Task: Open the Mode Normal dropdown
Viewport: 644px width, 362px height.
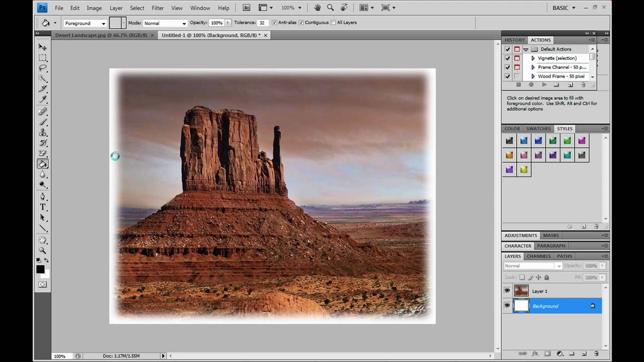Action: point(165,23)
